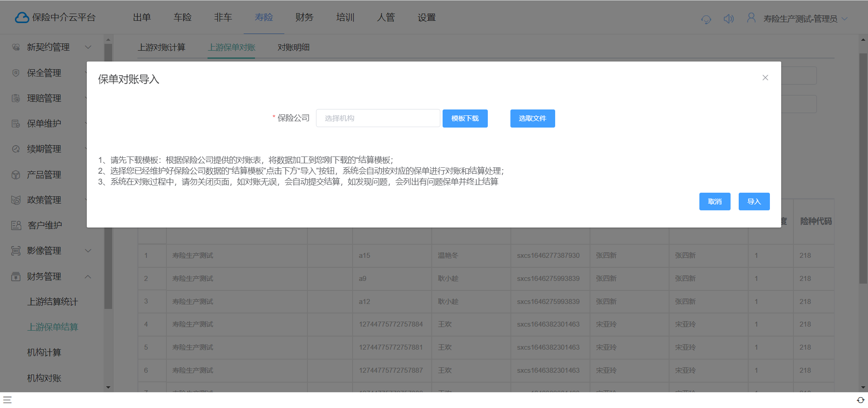868x408 pixels.
Task: Click the 客户维护 sidebar label
Action: tap(45, 225)
